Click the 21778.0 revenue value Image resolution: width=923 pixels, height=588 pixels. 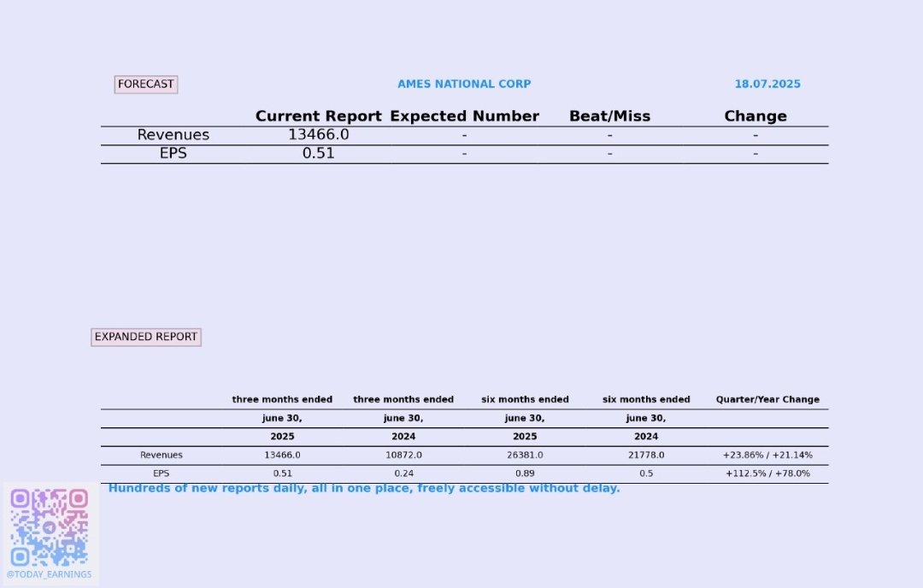pos(646,455)
